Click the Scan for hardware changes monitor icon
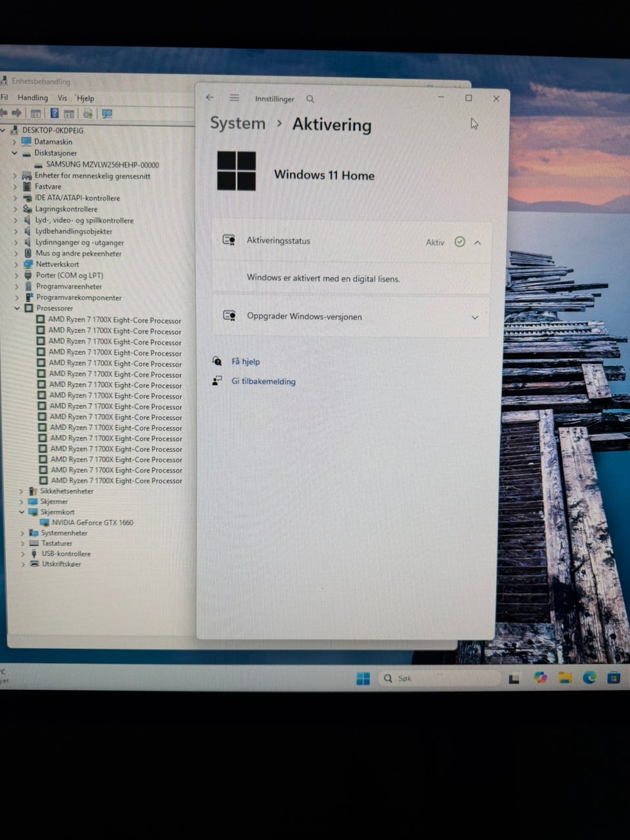The image size is (630, 840). click(x=106, y=114)
